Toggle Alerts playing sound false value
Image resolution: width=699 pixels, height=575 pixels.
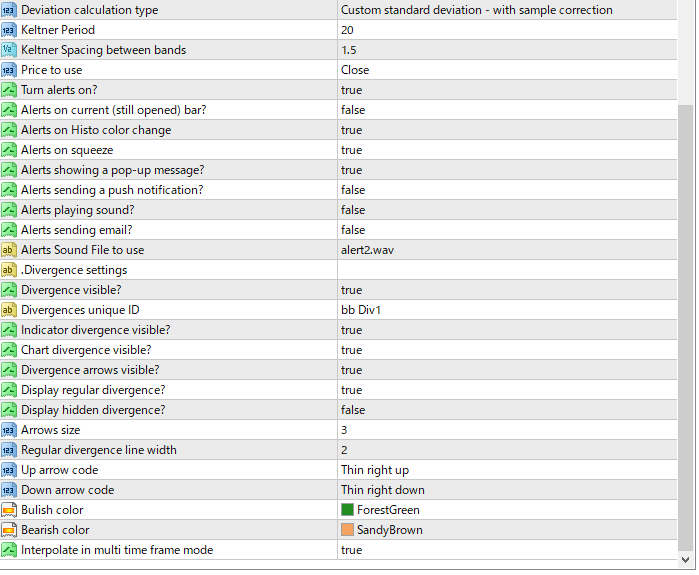[x=507, y=210]
